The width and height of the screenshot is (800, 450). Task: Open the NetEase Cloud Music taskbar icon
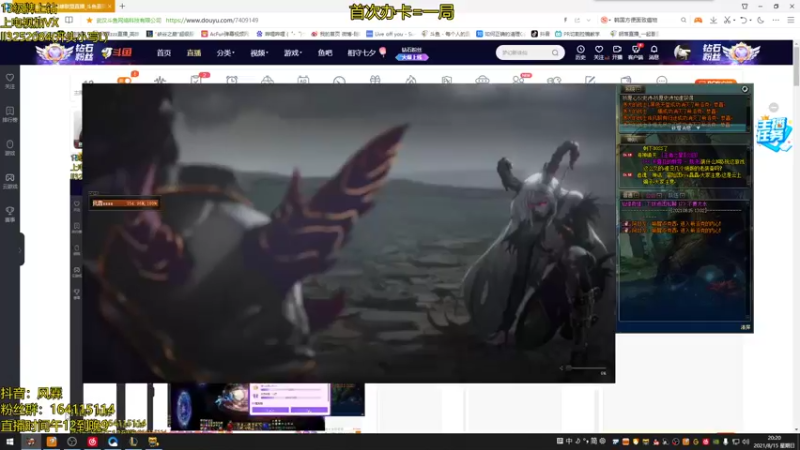(x=92, y=442)
